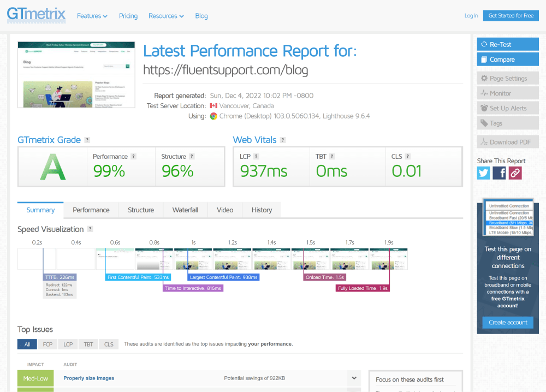
Task: Click the filmstrip frame at 1.9s
Action: point(389,259)
